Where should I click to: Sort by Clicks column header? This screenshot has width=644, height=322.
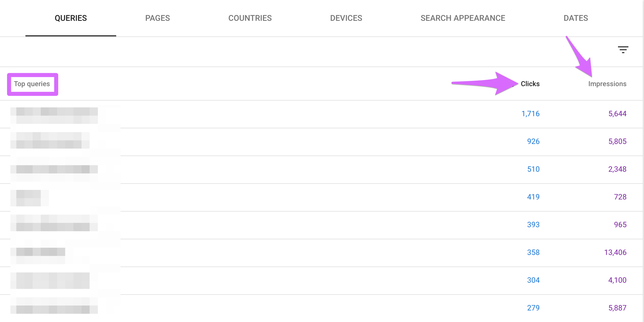[x=530, y=84]
